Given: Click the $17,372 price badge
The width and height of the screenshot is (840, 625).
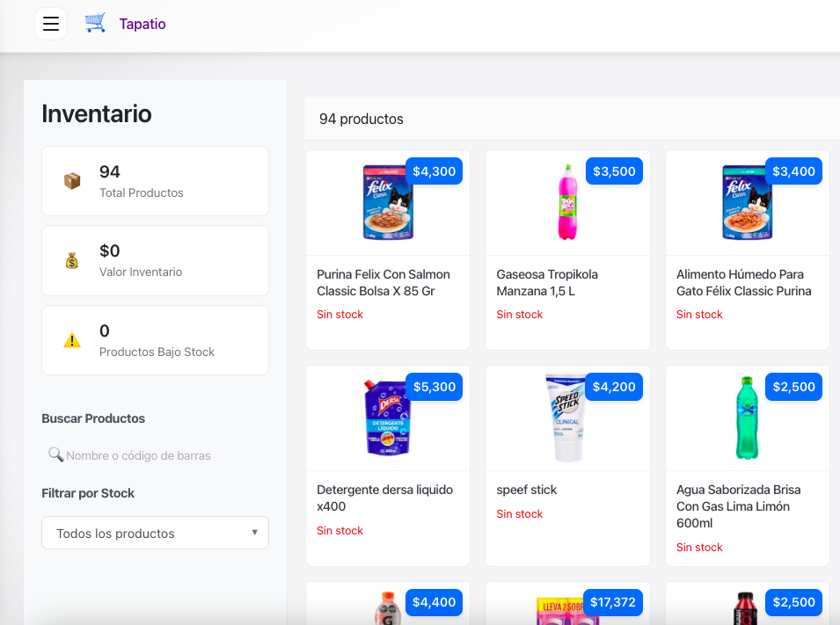Looking at the screenshot, I should [x=613, y=602].
